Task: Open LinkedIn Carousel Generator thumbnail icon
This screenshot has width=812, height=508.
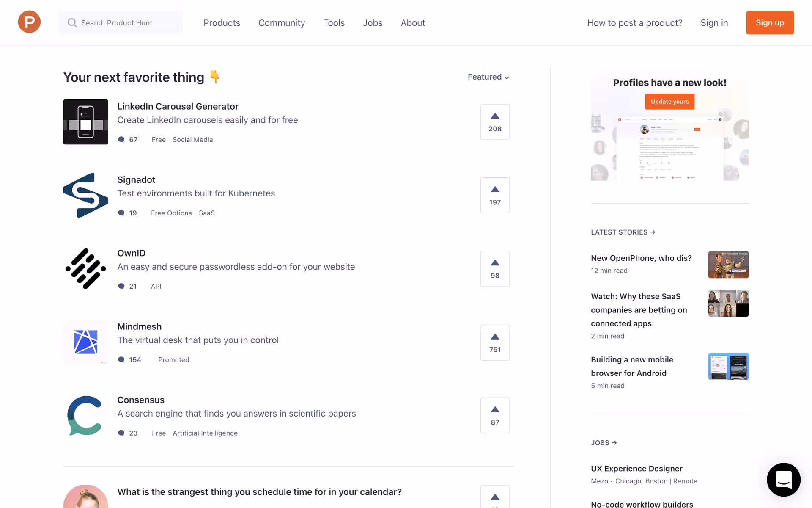Action: pyautogui.click(x=85, y=122)
